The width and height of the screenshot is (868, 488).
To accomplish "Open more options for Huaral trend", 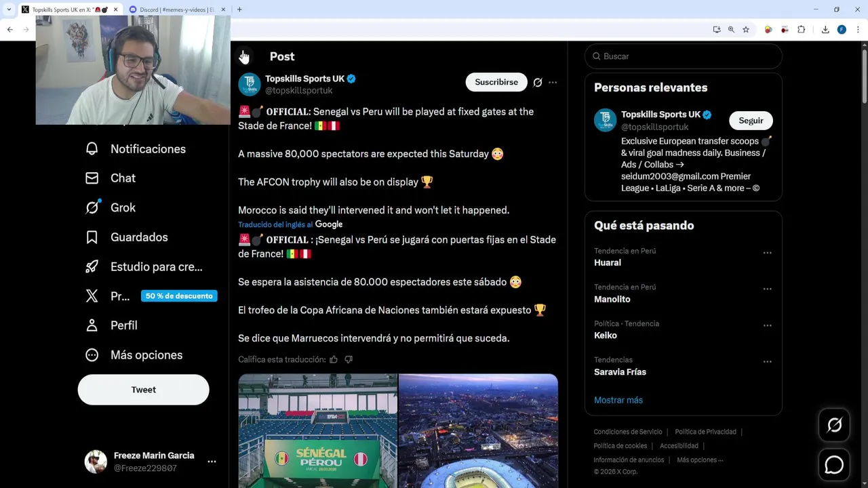I will click(767, 253).
